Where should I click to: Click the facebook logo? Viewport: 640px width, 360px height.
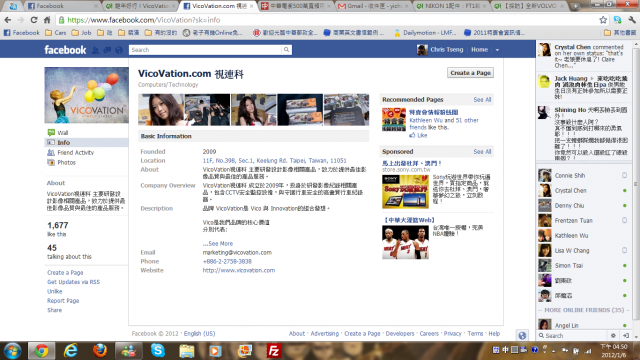coord(65,50)
